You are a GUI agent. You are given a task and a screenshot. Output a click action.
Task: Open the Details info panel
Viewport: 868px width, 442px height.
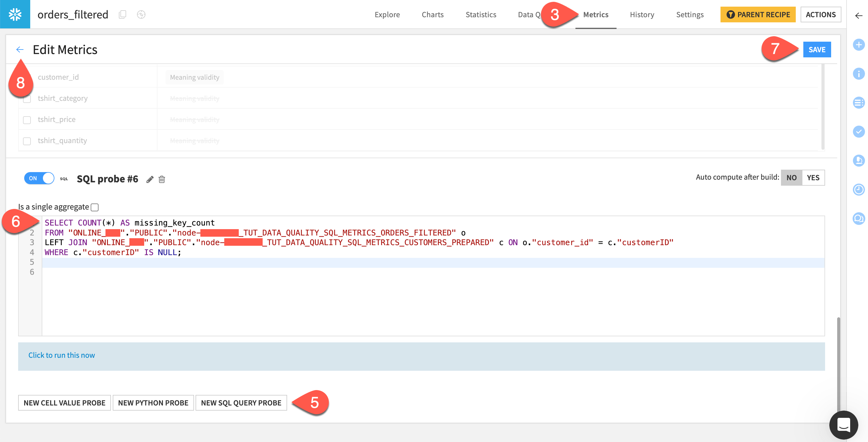point(859,73)
